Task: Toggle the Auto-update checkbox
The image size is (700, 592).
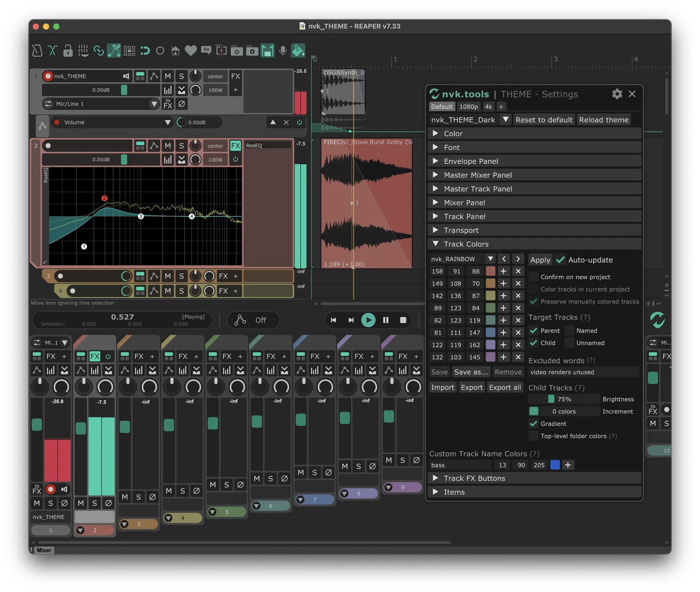Action: [x=560, y=260]
